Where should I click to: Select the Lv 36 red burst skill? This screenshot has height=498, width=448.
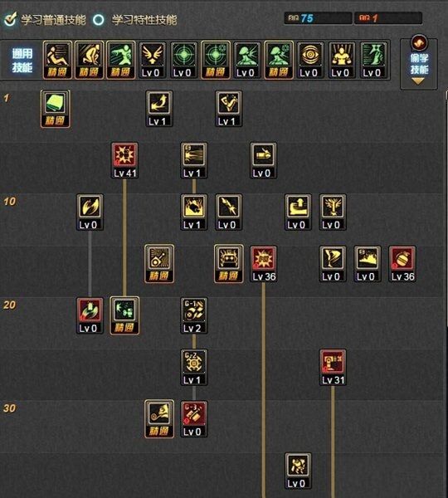[264, 264]
